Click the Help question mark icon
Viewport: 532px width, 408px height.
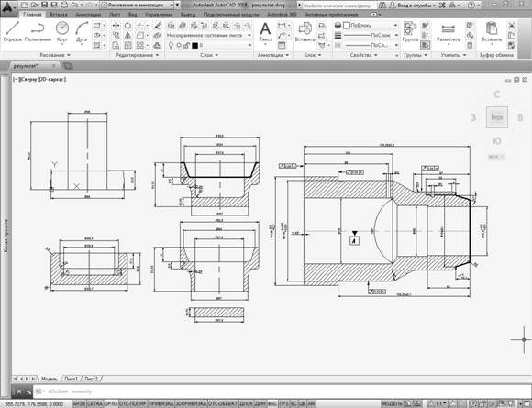tap(471, 6)
